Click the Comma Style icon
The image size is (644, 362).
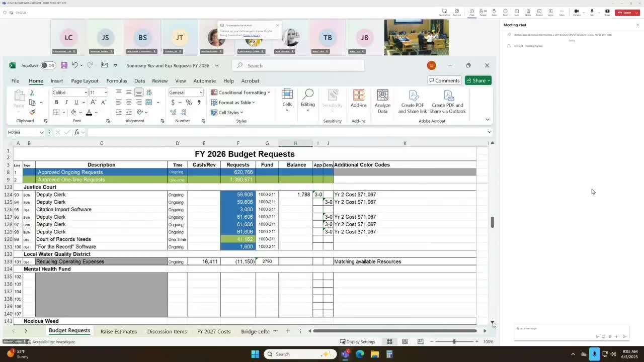198,103
